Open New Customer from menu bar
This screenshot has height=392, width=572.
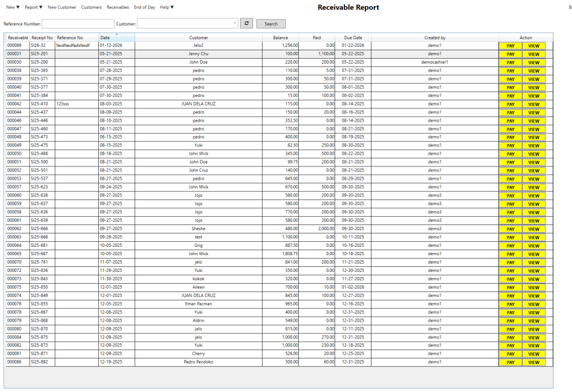tap(62, 7)
